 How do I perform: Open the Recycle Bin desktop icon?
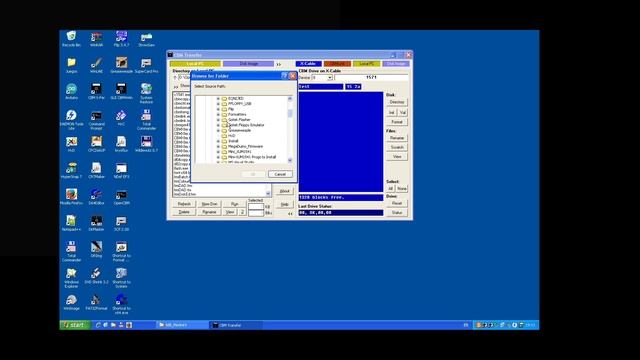(x=71, y=39)
